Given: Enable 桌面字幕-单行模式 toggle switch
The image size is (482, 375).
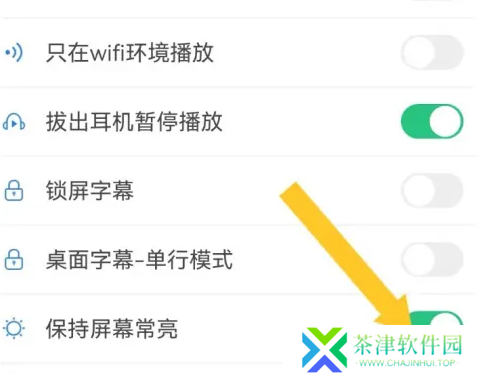Looking at the screenshot, I should pyautogui.click(x=432, y=259).
